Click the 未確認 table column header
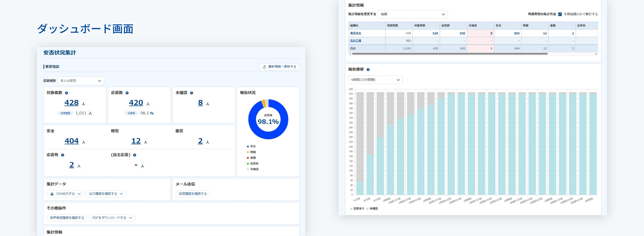 tap(481, 25)
